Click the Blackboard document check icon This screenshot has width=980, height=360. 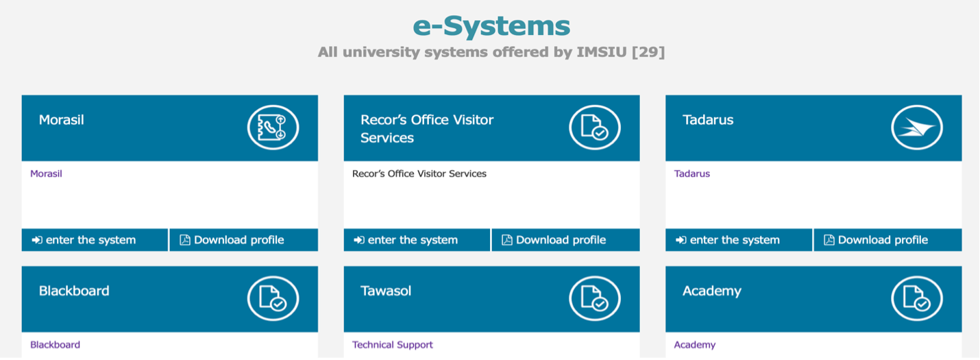[273, 299]
